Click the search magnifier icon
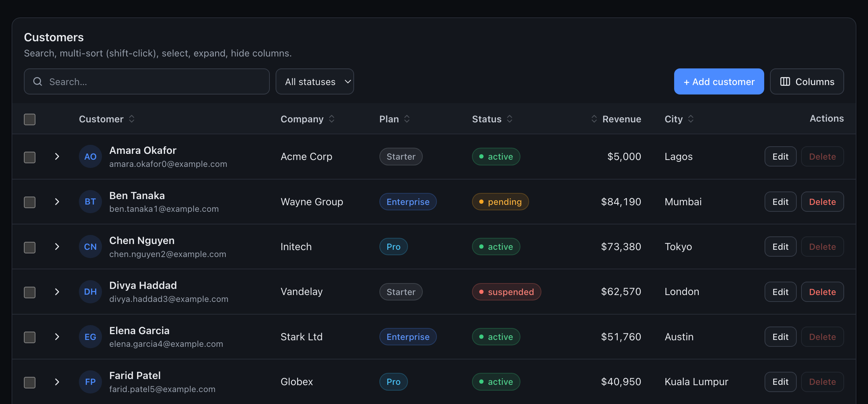 click(38, 81)
